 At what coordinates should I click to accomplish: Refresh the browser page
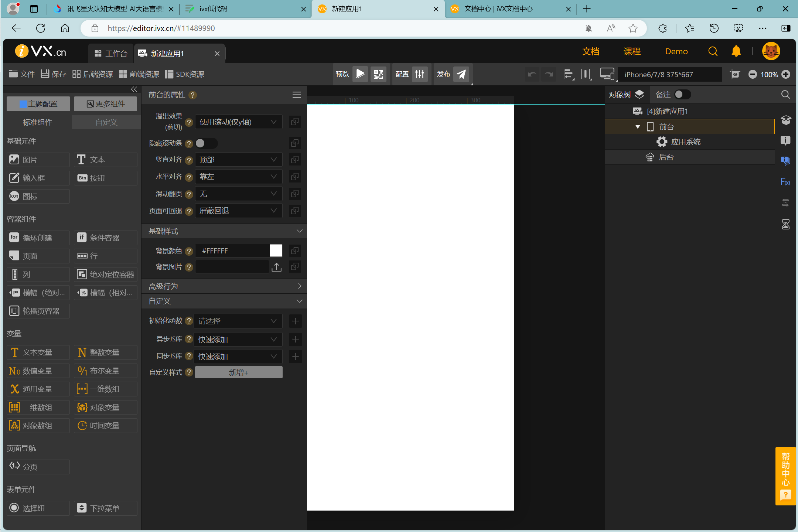click(41, 28)
